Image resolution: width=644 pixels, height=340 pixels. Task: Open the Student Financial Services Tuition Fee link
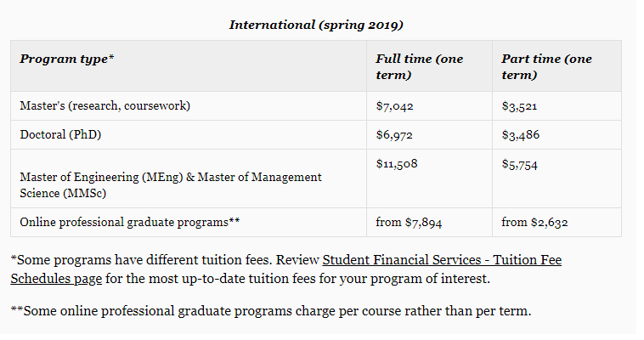442,260
